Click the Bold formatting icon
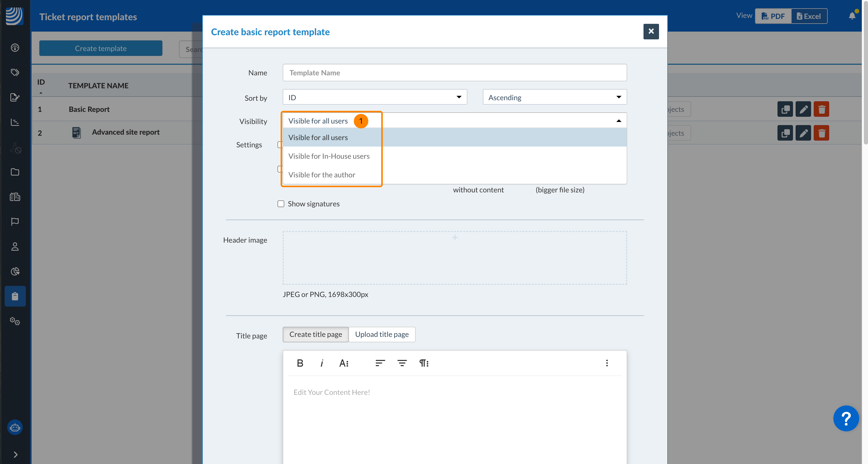Screen dimensions: 868x464 click(300, 363)
